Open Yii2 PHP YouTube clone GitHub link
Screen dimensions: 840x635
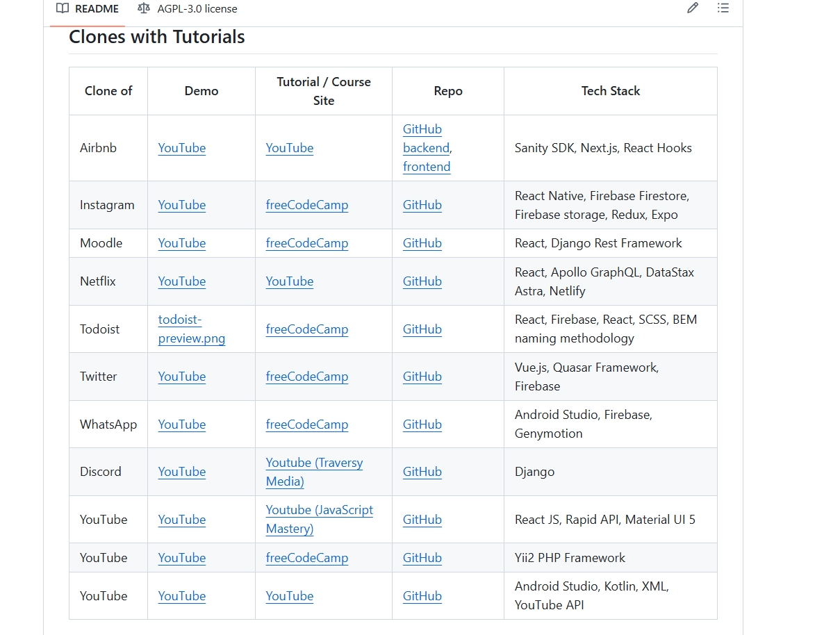click(x=422, y=558)
